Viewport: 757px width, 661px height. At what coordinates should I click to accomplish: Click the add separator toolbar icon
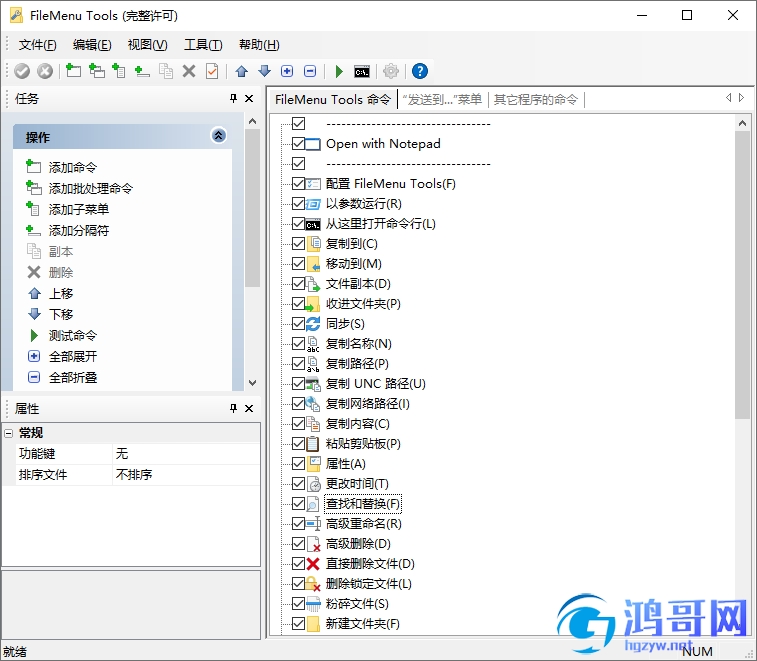(142, 71)
